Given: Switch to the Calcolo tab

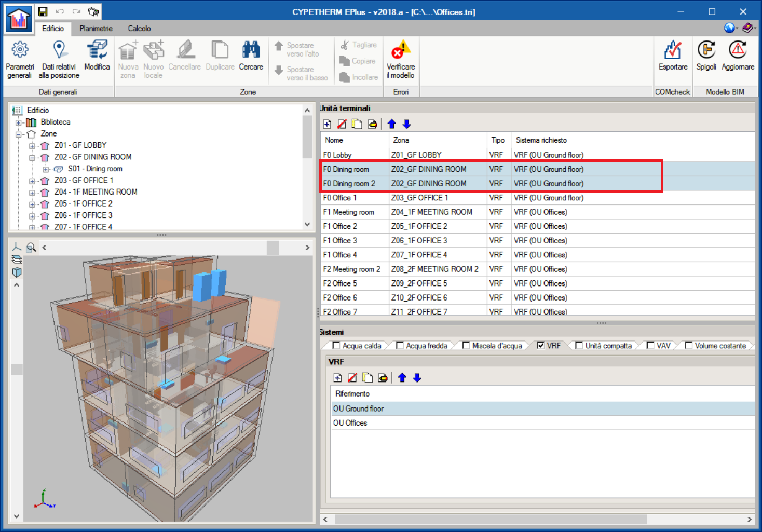Looking at the screenshot, I should coord(140,29).
